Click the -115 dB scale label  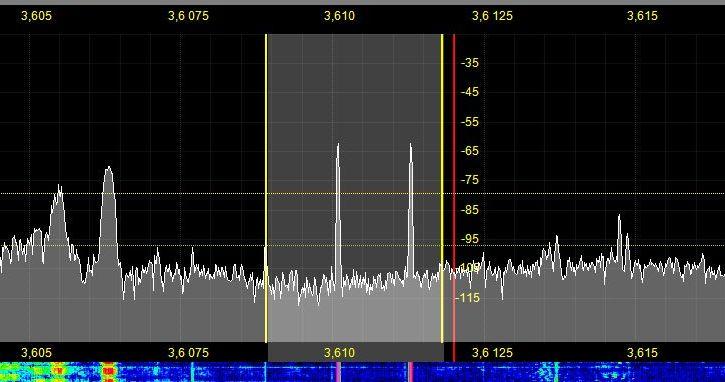pos(468,298)
